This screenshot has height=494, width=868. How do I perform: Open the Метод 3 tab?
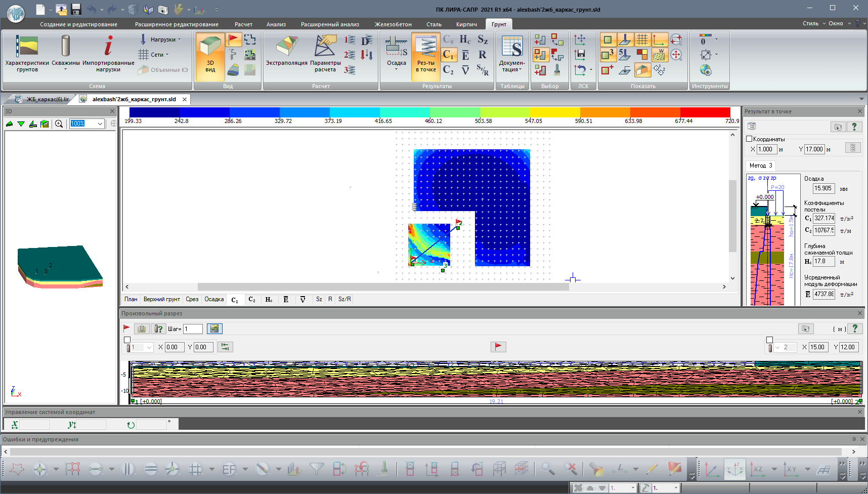tap(760, 166)
